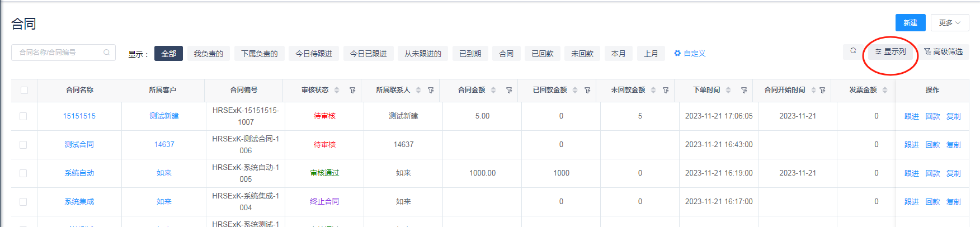Click filter icon on 合同金额 column
Screen dimensions: 980x227
click(509, 90)
